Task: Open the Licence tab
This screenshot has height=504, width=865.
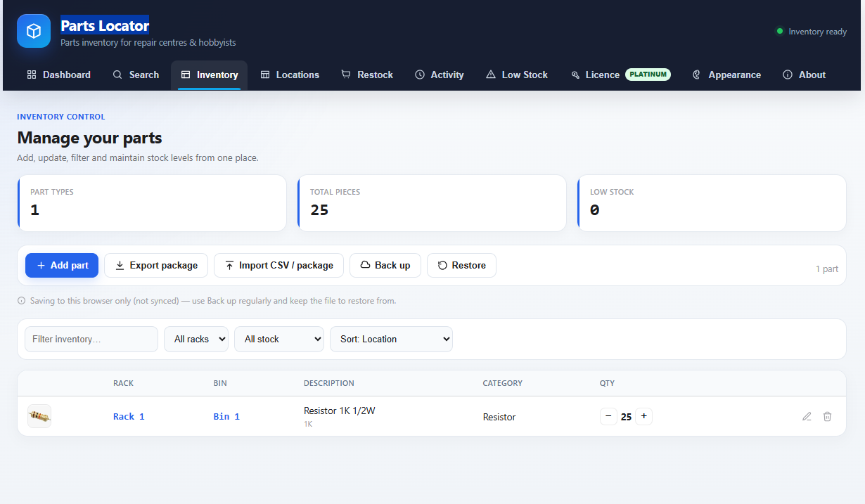Action: point(620,75)
